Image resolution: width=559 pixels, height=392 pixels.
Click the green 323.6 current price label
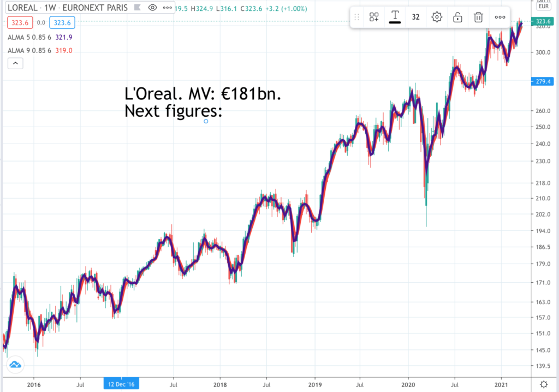pyautogui.click(x=543, y=21)
